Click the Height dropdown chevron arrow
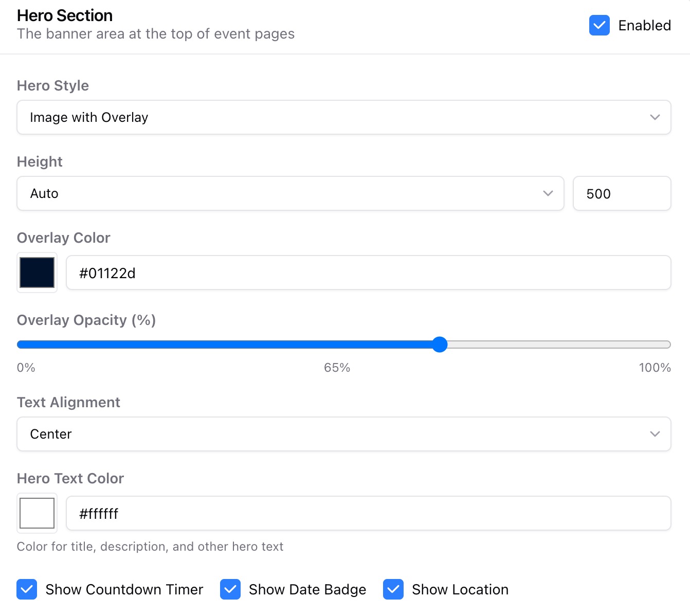The width and height of the screenshot is (690, 616). coord(547,193)
